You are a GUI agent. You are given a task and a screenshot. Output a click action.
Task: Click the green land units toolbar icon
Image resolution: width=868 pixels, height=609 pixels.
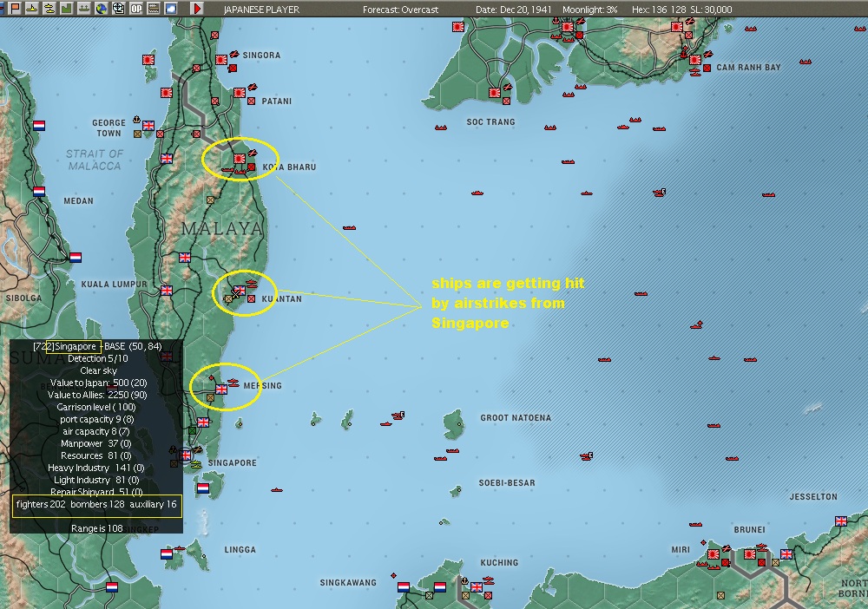tap(67, 9)
